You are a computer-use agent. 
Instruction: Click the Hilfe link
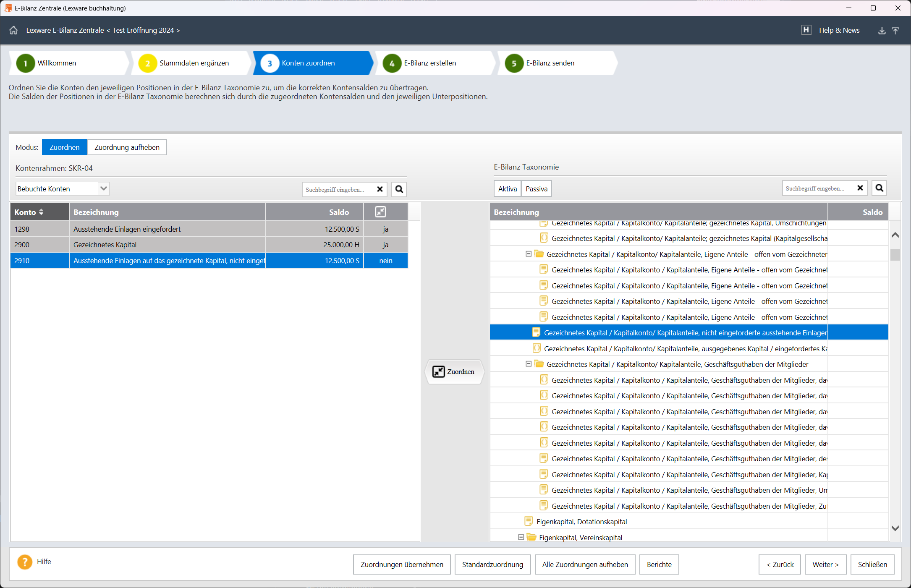(44, 562)
